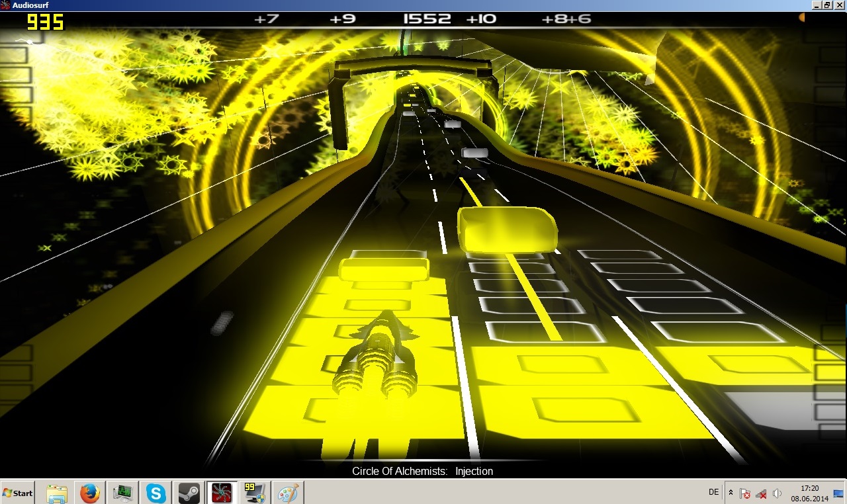The width and height of the screenshot is (847, 504).
Task: Open Skype from the taskbar
Action: pos(156,493)
